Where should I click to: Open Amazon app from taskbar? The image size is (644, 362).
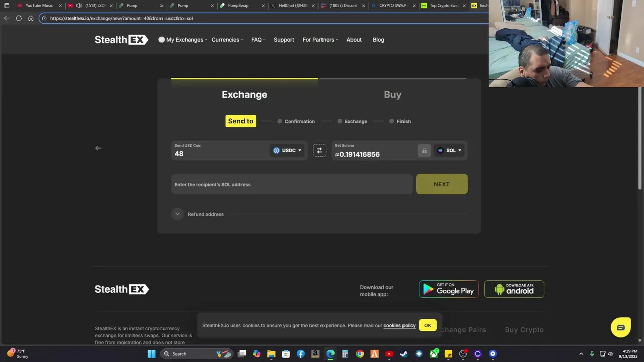[x=315, y=354]
